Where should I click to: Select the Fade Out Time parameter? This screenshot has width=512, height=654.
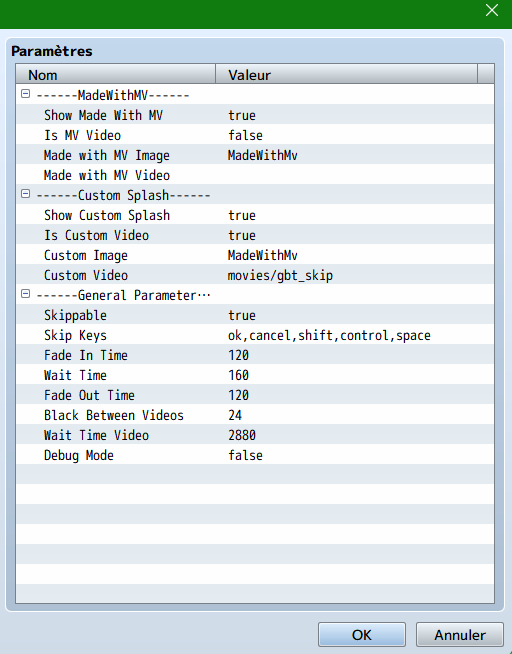[x=255, y=395]
